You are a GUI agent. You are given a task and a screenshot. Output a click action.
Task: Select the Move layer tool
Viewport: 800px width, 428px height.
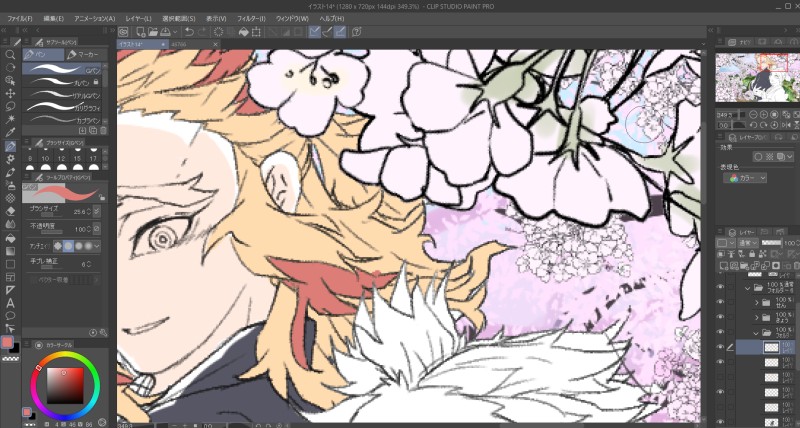[x=10, y=93]
